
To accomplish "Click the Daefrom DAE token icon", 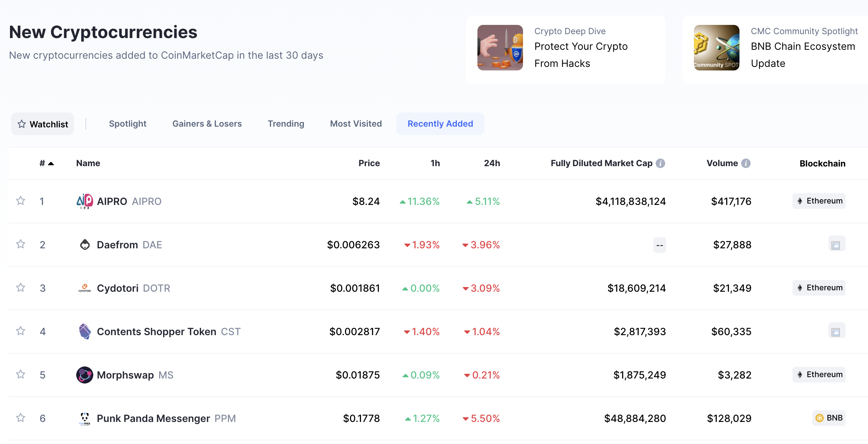I will 84,245.
